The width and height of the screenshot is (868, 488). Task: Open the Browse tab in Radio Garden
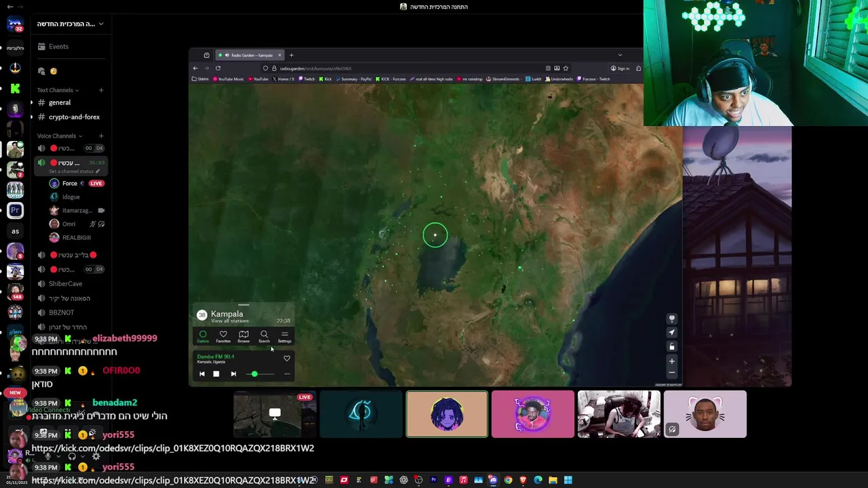tap(243, 337)
